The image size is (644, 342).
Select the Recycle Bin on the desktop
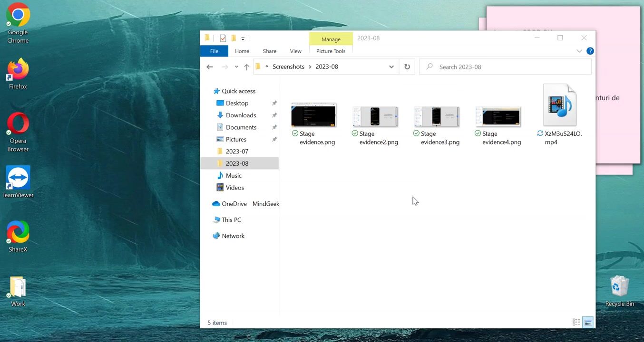[619, 291]
